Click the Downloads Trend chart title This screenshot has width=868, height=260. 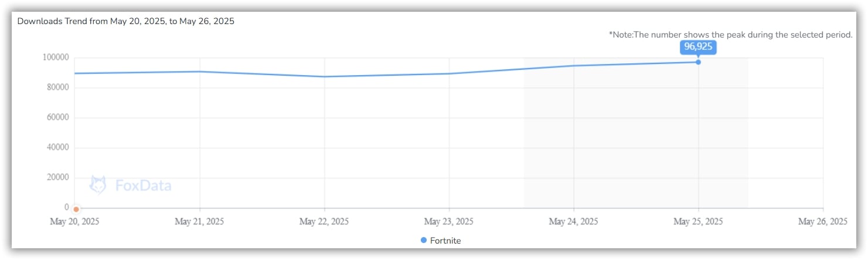pos(126,21)
